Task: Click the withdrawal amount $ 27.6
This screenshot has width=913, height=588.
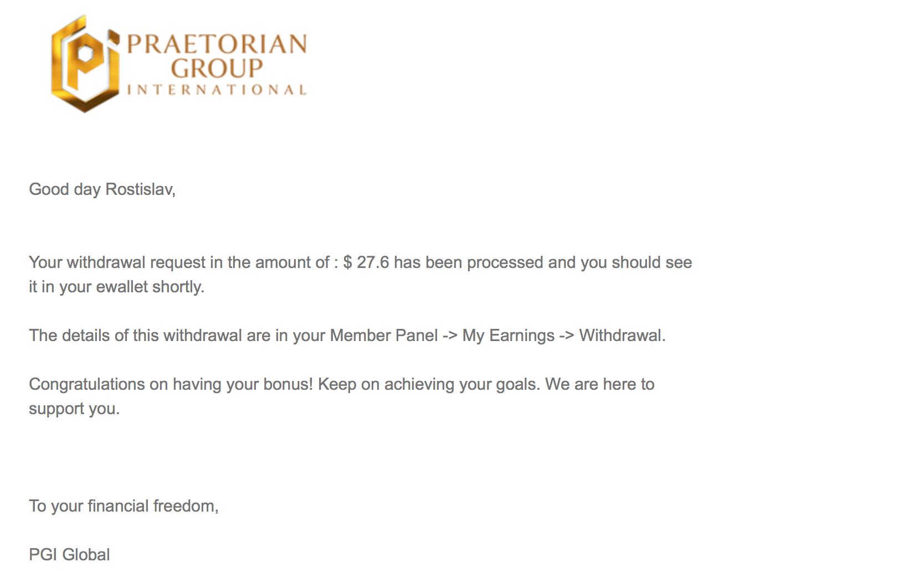Action: pyautogui.click(x=366, y=262)
